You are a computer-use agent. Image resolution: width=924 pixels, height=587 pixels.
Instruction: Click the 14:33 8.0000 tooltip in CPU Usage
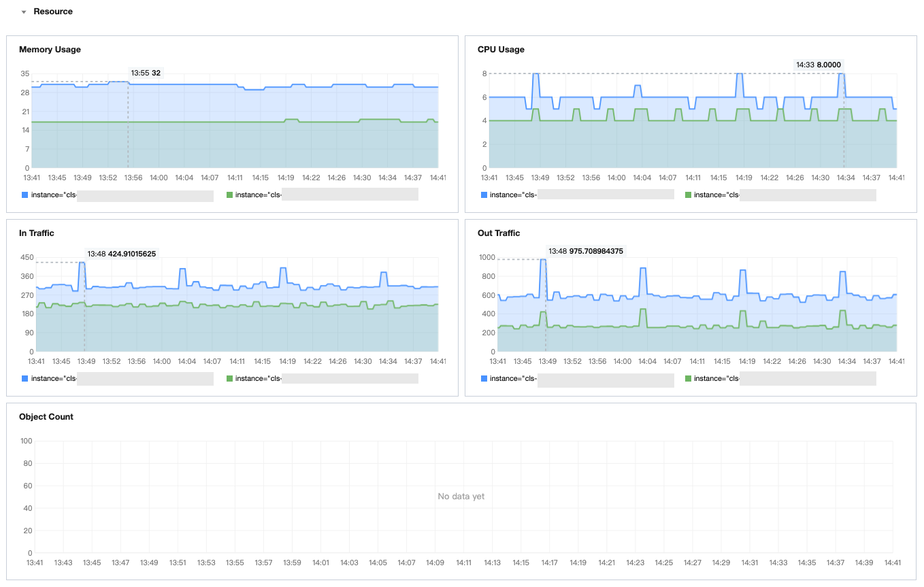pos(819,65)
